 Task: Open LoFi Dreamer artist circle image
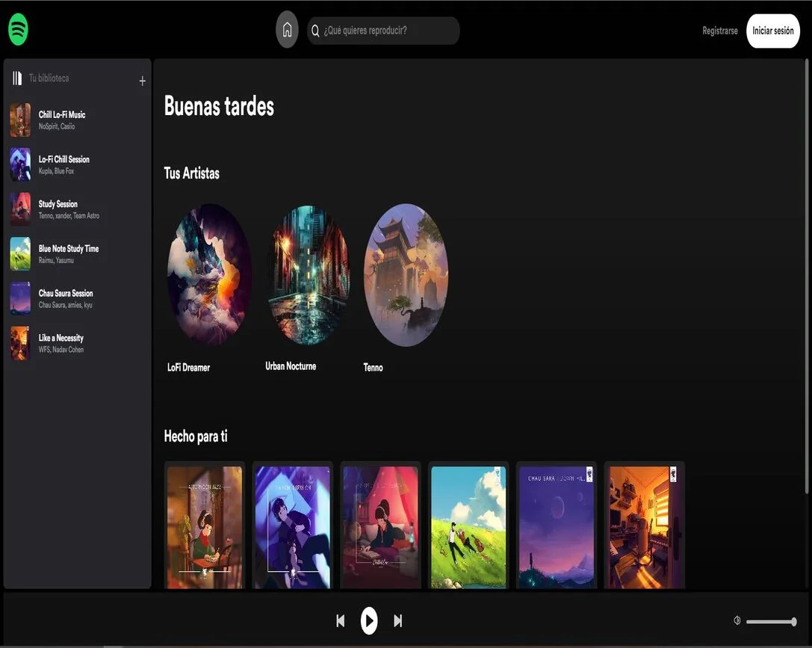click(x=209, y=274)
